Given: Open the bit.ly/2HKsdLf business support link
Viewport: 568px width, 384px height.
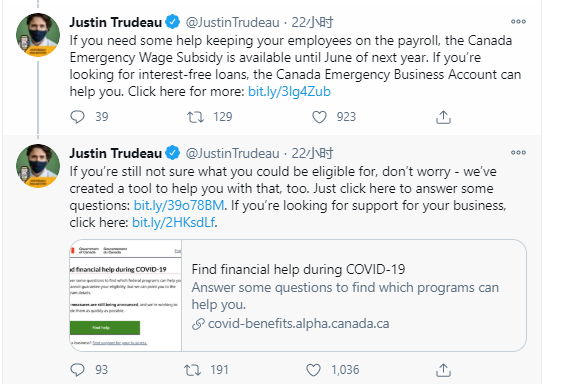Looking at the screenshot, I should [x=174, y=222].
